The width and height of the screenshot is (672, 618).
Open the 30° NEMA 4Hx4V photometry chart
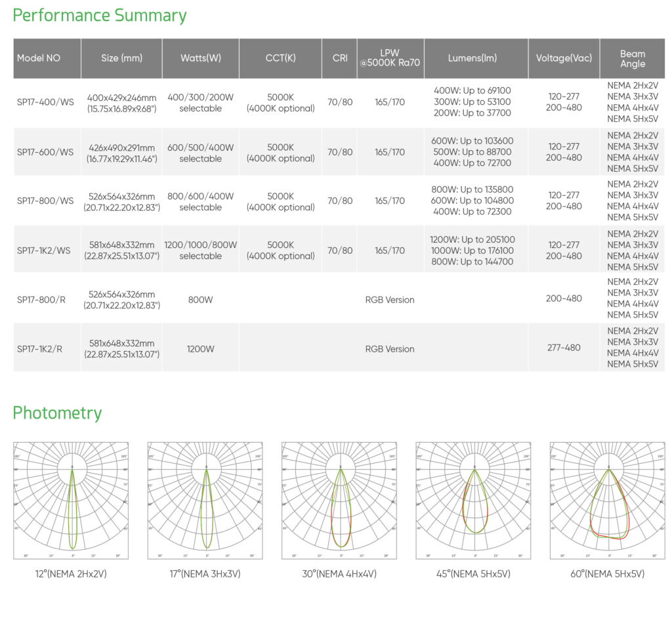341,500
